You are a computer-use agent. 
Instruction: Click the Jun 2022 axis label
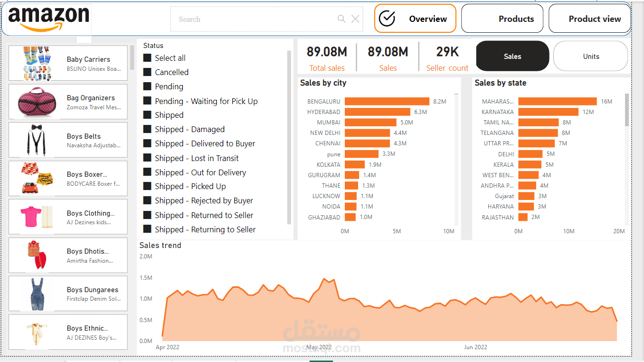475,347
